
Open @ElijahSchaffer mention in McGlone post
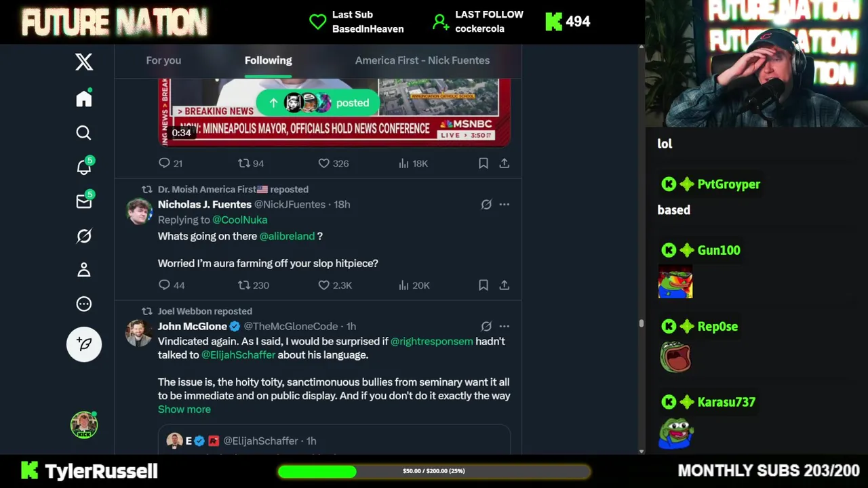pos(238,354)
